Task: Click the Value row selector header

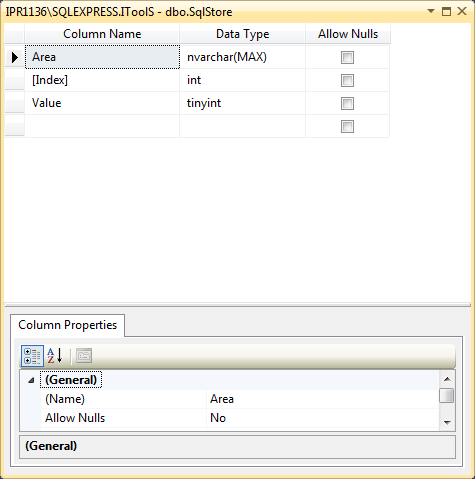Action: point(14,103)
